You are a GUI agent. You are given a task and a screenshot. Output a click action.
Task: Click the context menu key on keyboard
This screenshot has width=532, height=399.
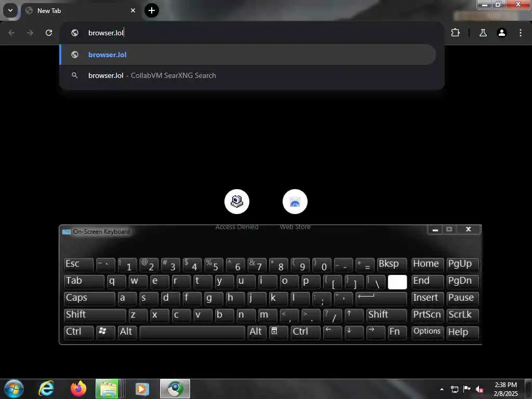(x=278, y=332)
